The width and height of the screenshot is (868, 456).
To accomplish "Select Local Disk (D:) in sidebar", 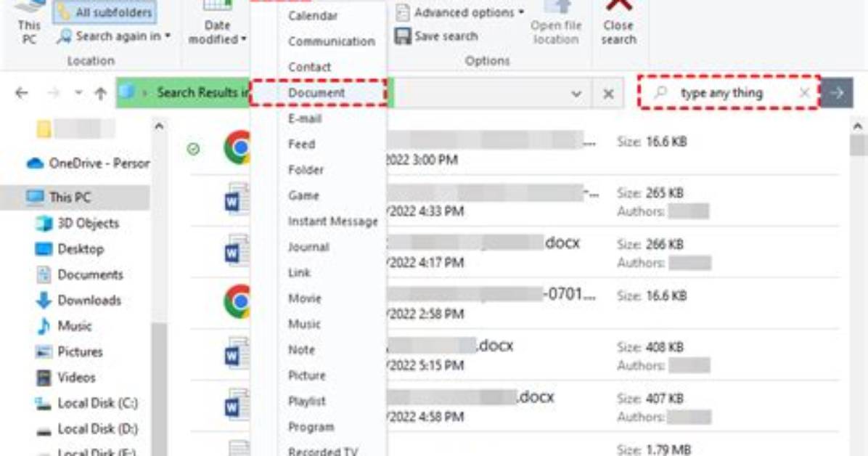I will [86, 429].
